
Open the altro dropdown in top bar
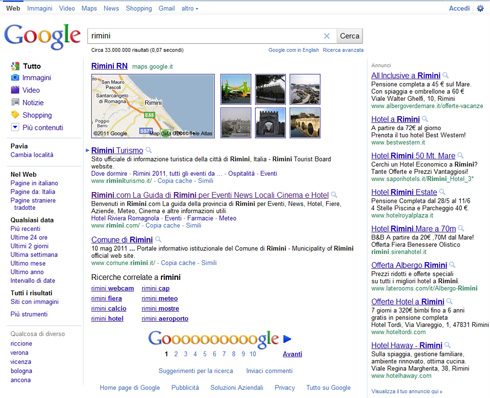point(190,8)
